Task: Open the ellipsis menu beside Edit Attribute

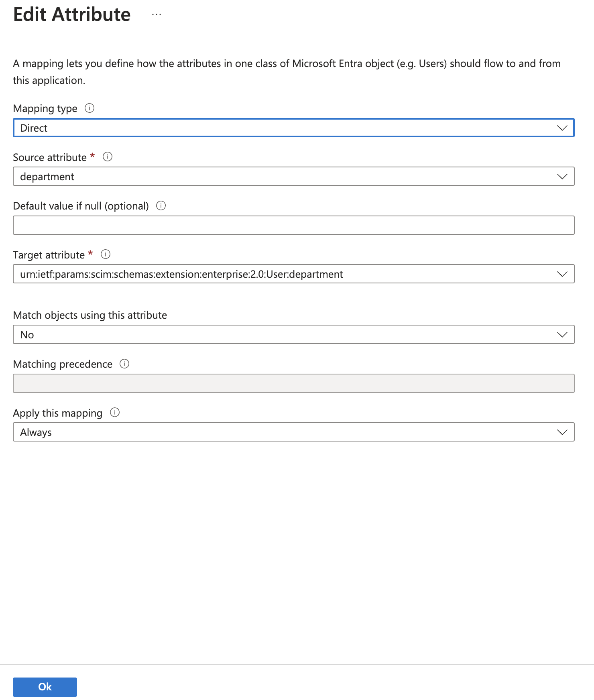Action: 157,15
